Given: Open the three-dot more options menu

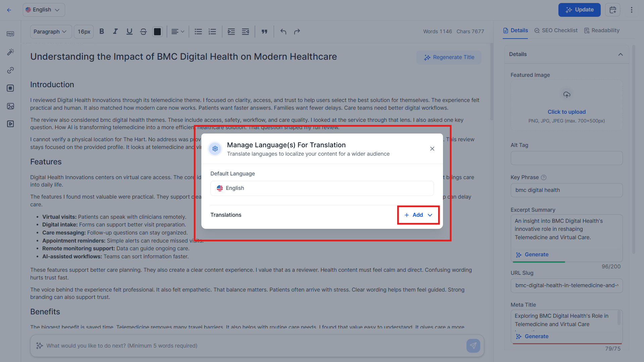Looking at the screenshot, I should pos(631,10).
